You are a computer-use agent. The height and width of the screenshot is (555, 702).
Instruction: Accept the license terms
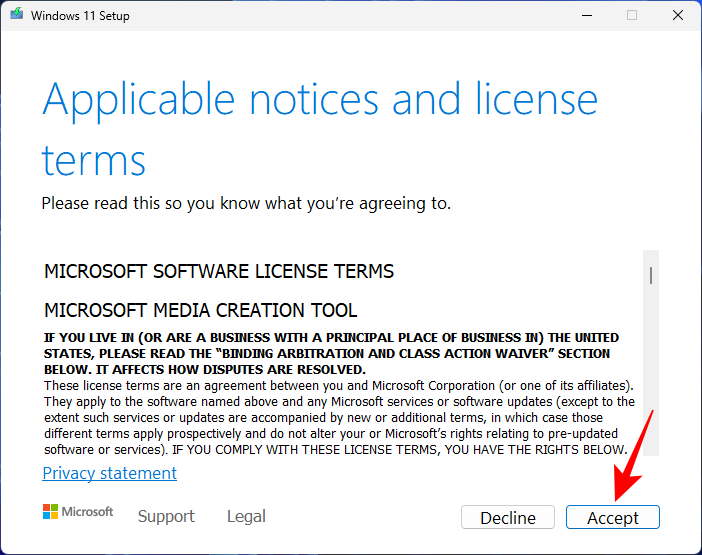pos(612,517)
